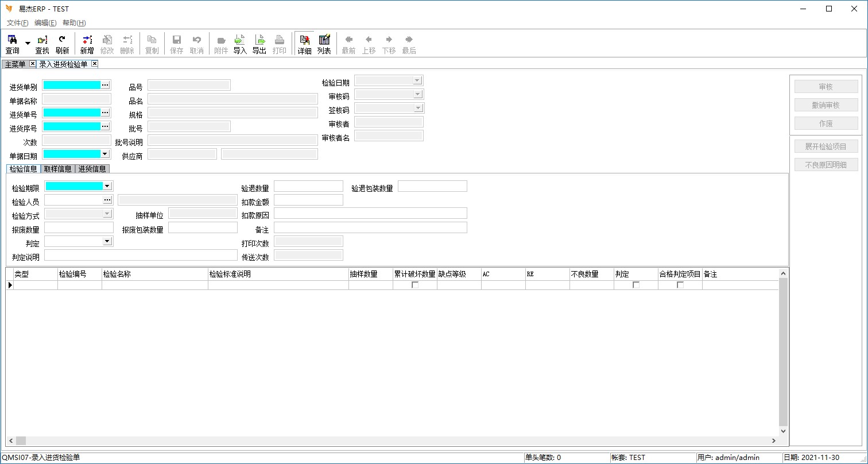The width and height of the screenshot is (868, 464).
Task: Open lookup button for 进货单别 field
Action: click(x=105, y=85)
